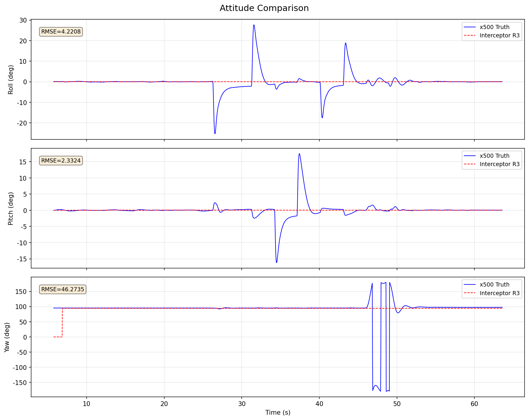529x420 pixels.
Task: Click the lowest negative roll spike
Action: (215, 133)
